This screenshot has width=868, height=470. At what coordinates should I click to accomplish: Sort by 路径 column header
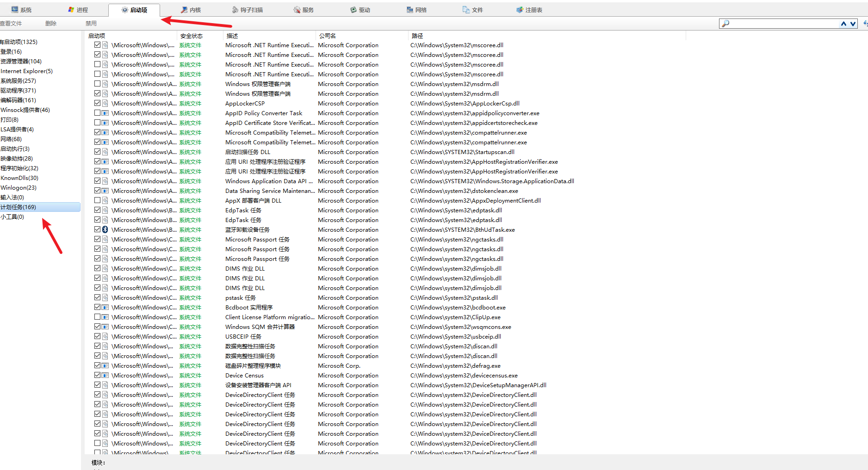546,36
